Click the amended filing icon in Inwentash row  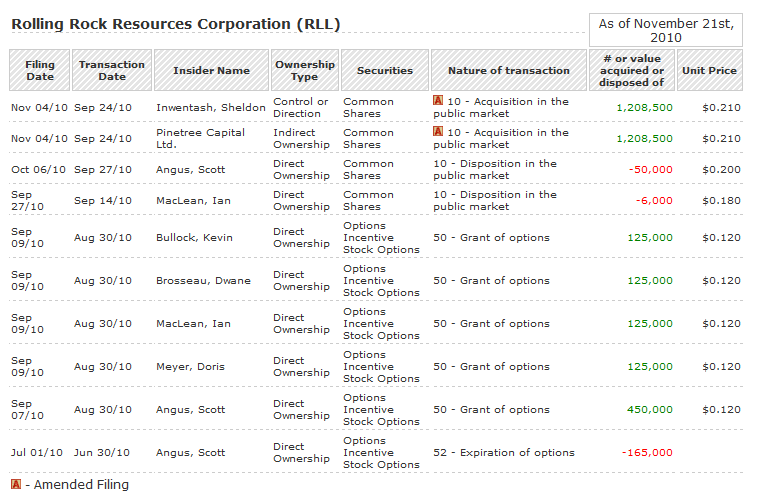point(438,101)
